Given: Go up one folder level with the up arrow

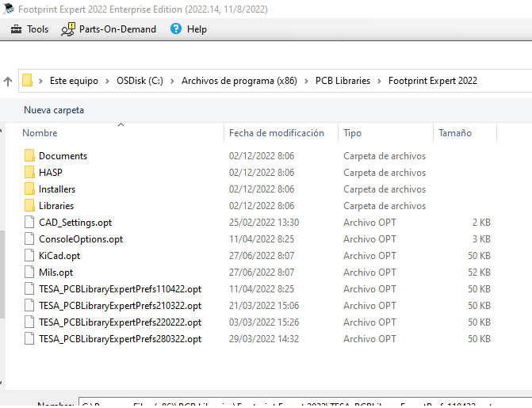Looking at the screenshot, I should [x=8, y=81].
